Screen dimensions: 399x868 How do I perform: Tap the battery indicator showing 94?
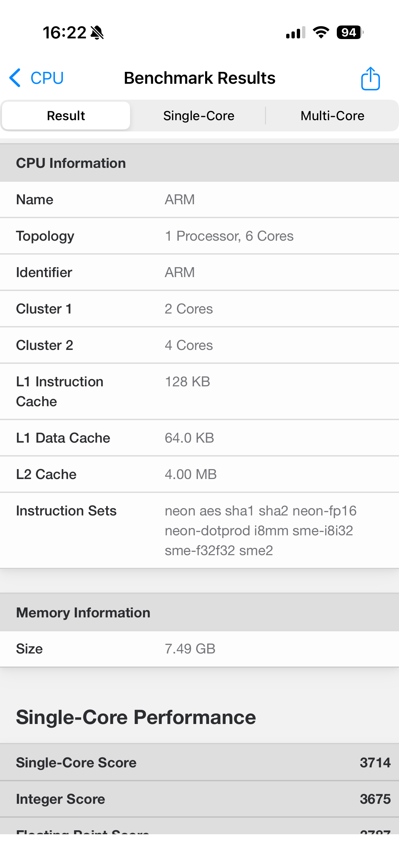(x=349, y=32)
